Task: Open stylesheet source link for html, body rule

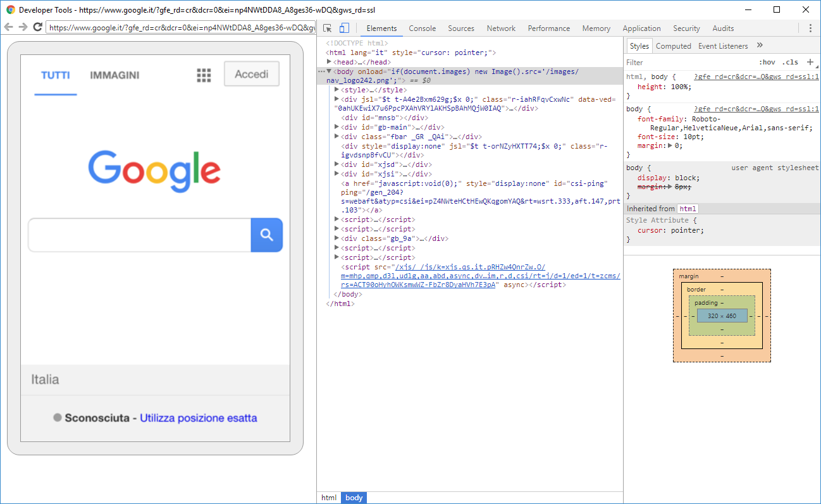Action: pyautogui.click(x=756, y=77)
